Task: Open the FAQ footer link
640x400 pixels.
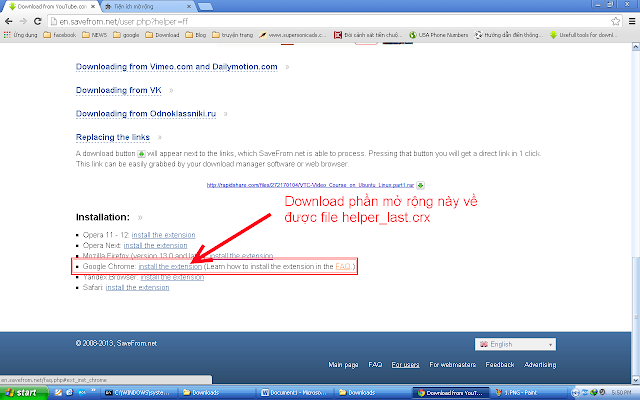Action: (x=375, y=365)
